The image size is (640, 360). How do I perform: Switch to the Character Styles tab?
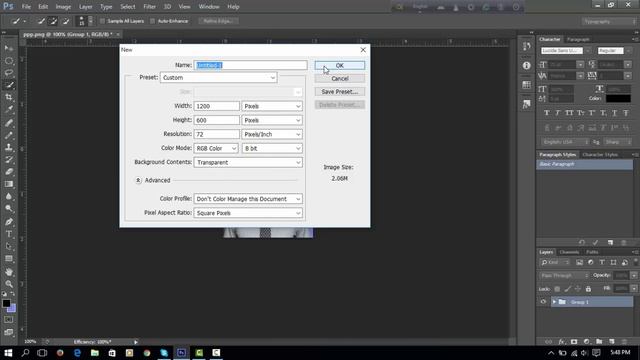(600, 155)
